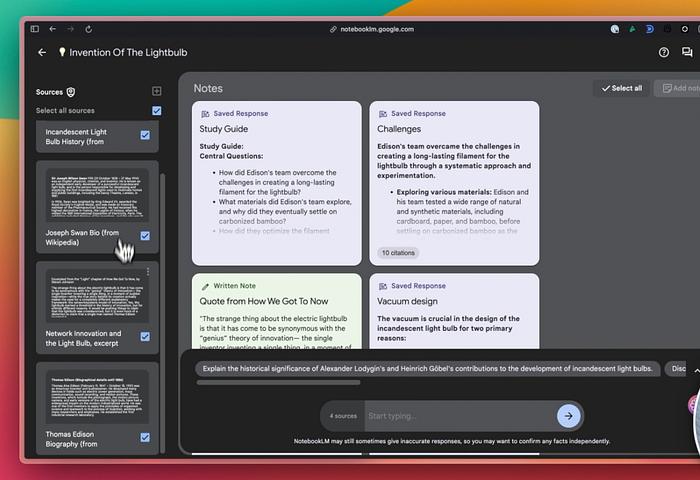The height and width of the screenshot is (480, 700).
Task: Click the circular extension icon in toolbar
Action: pos(684,29)
